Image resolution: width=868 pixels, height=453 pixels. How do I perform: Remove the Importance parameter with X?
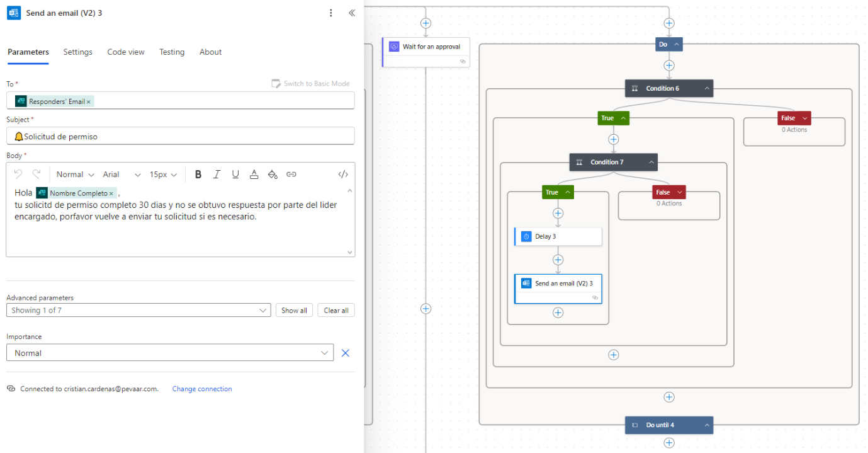point(345,353)
